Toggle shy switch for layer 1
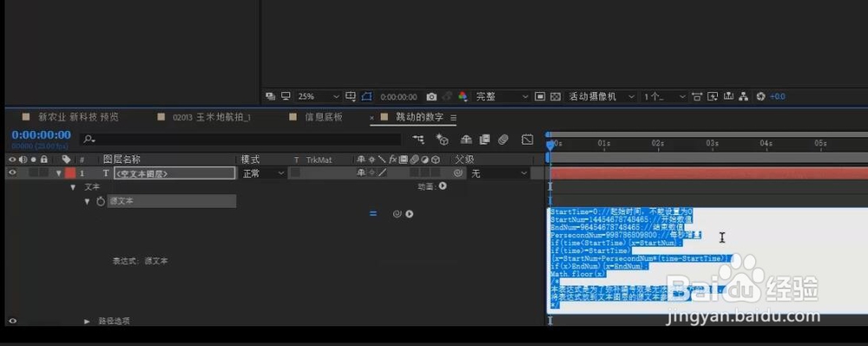The height and width of the screenshot is (346, 868). pos(361,173)
